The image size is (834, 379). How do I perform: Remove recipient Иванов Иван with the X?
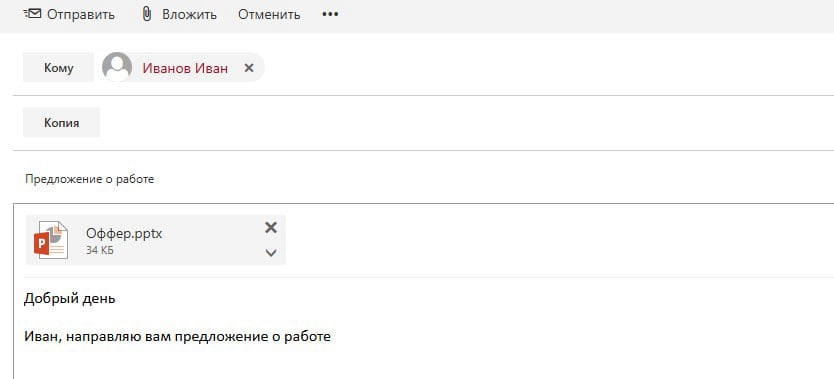click(x=248, y=68)
